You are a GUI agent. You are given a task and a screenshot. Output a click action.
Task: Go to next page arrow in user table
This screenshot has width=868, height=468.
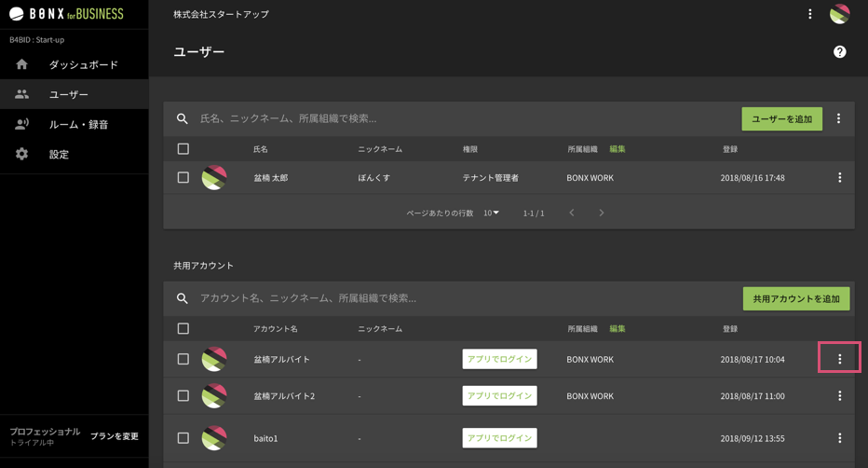[x=602, y=213]
